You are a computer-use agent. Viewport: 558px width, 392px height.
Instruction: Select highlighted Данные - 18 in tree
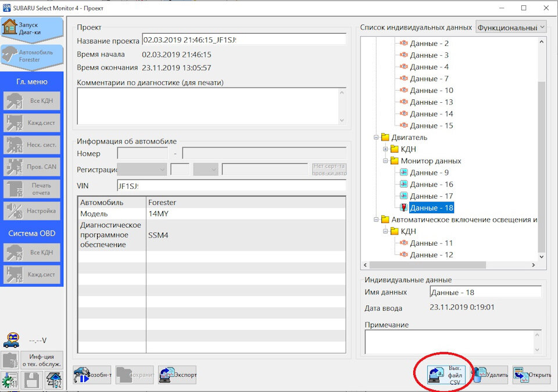click(432, 208)
